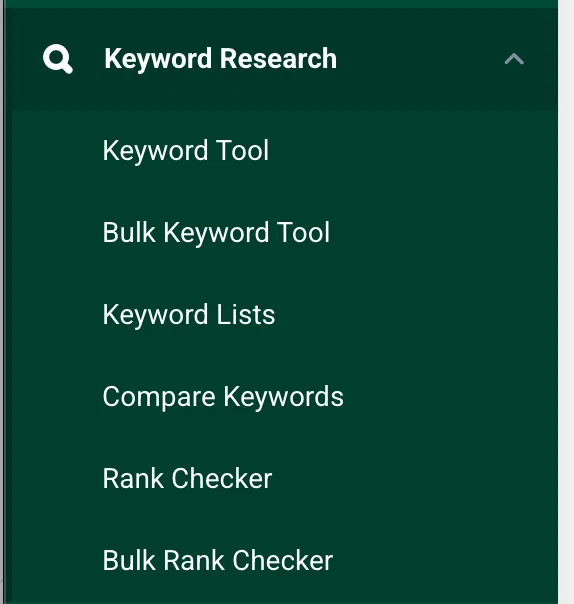Click the word Compare in Compare Keywords
Viewport: 574px width, 604px height.
pyautogui.click(x=159, y=397)
